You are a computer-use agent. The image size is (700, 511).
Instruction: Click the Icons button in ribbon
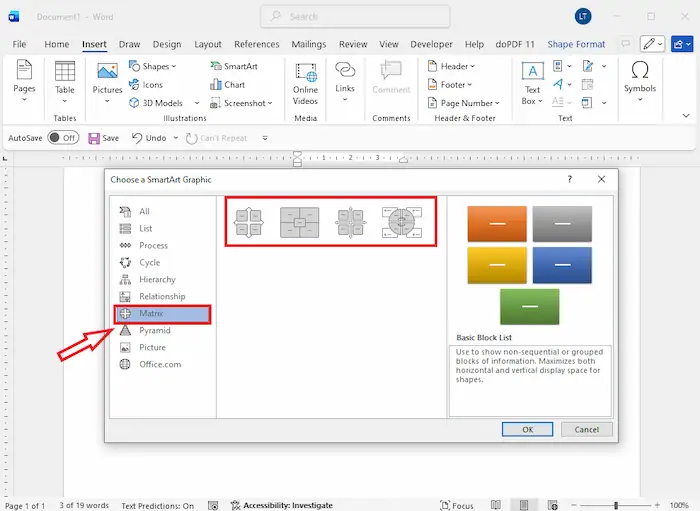tap(145, 85)
